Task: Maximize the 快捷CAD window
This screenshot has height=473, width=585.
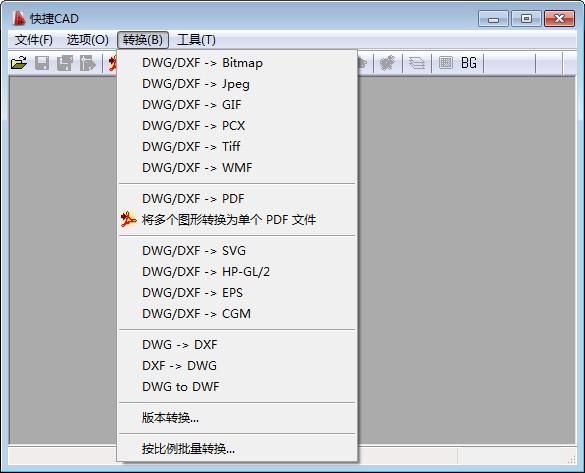Action: [526, 19]
